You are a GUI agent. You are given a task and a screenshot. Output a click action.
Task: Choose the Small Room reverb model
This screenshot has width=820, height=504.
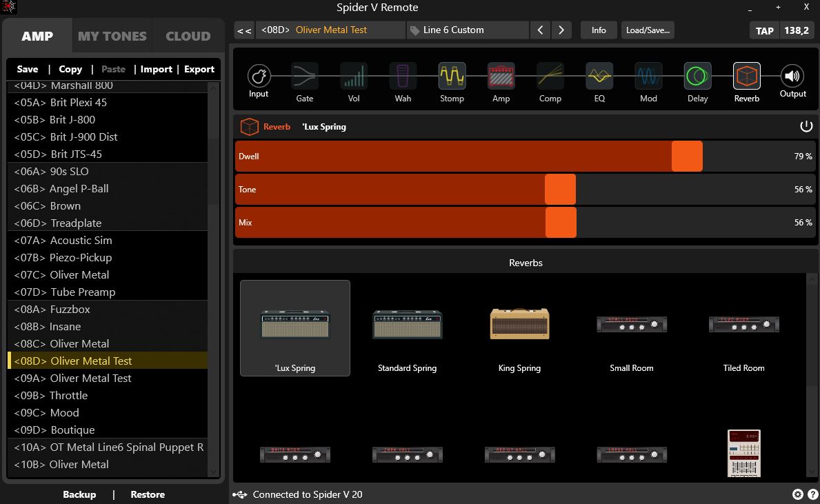[x=632, y=327]
